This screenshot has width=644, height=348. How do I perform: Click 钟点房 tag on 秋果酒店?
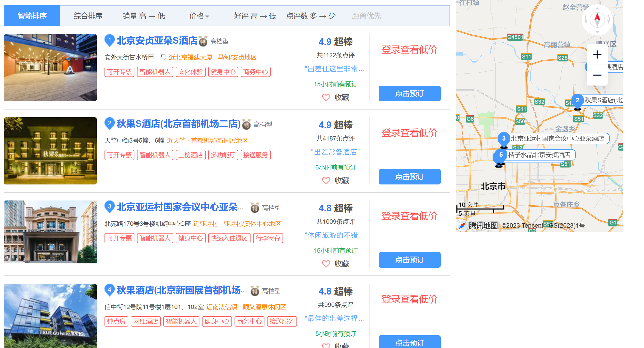116,321
